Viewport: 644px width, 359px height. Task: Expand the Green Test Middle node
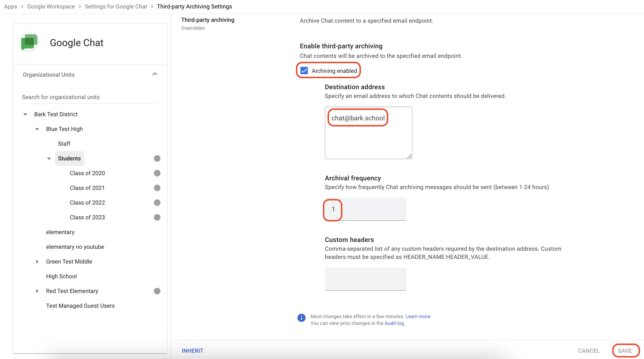tap(37, 262)
